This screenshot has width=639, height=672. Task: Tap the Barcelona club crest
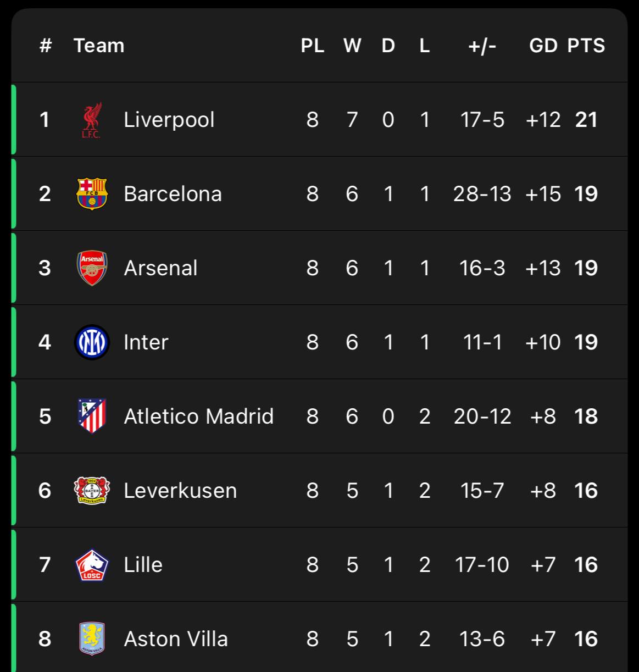point(92,193)
